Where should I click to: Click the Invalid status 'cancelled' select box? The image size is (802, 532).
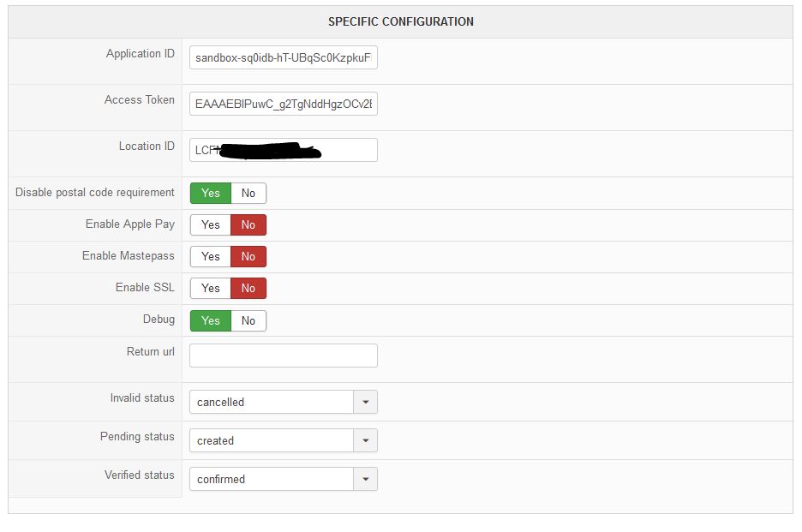[271, 402]
